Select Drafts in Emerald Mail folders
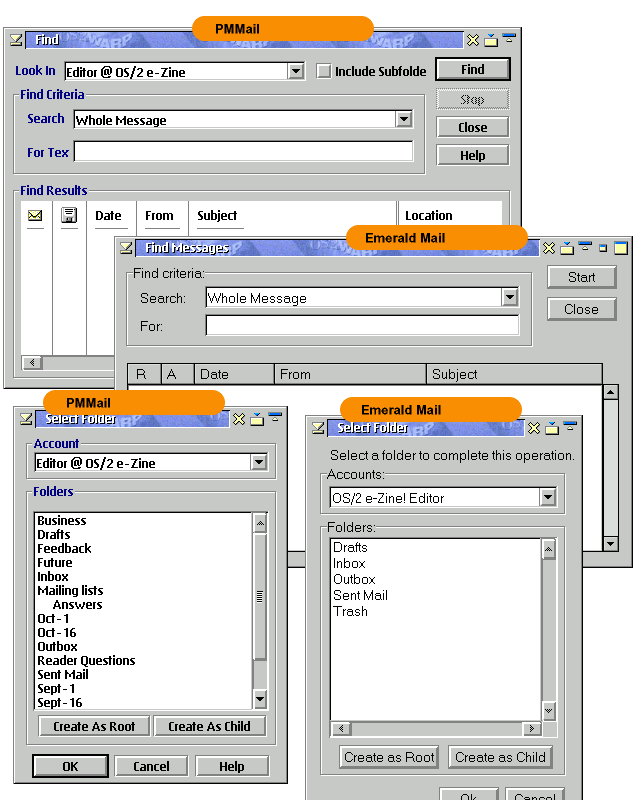640x800 pixels. pyautogui.click(x=350, y=547)
